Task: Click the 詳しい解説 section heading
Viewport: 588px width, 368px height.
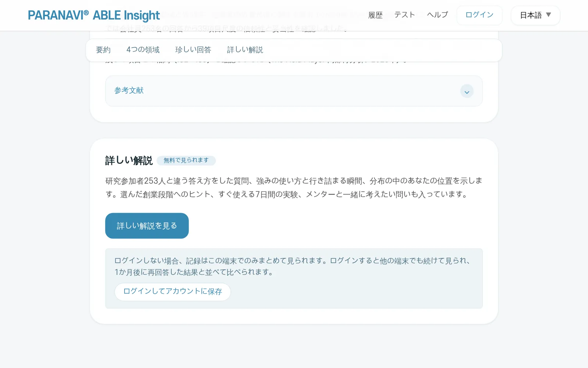Action: tap(129, 160)
